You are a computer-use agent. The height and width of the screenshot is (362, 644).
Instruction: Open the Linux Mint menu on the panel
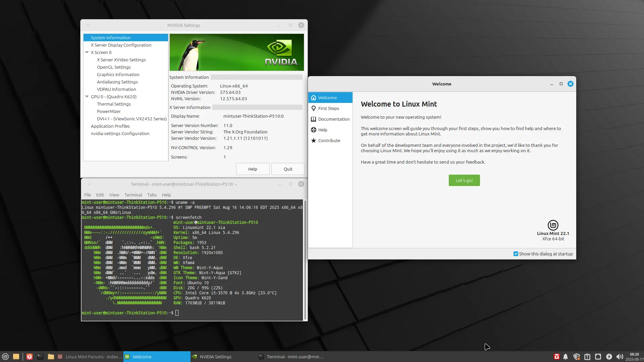(5, 357)
